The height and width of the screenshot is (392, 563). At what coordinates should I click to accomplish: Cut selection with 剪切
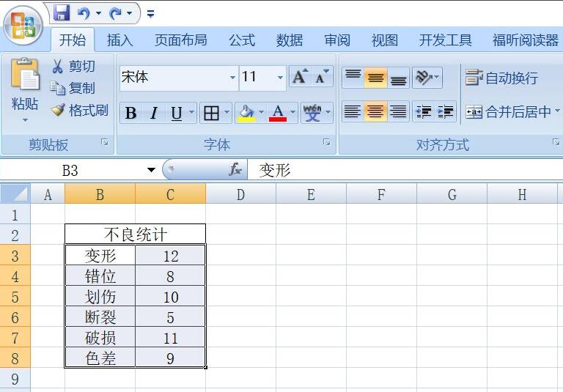[x=74, y=67]
